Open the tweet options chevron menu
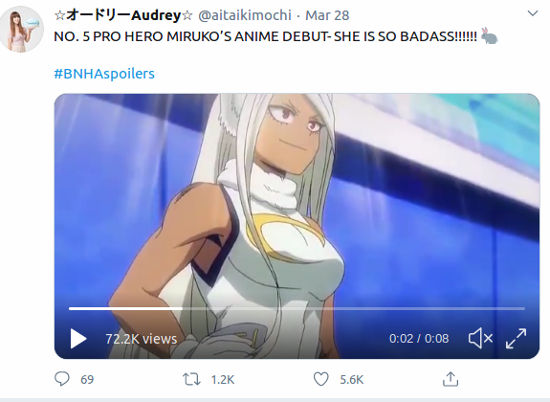 click(533, 13)
